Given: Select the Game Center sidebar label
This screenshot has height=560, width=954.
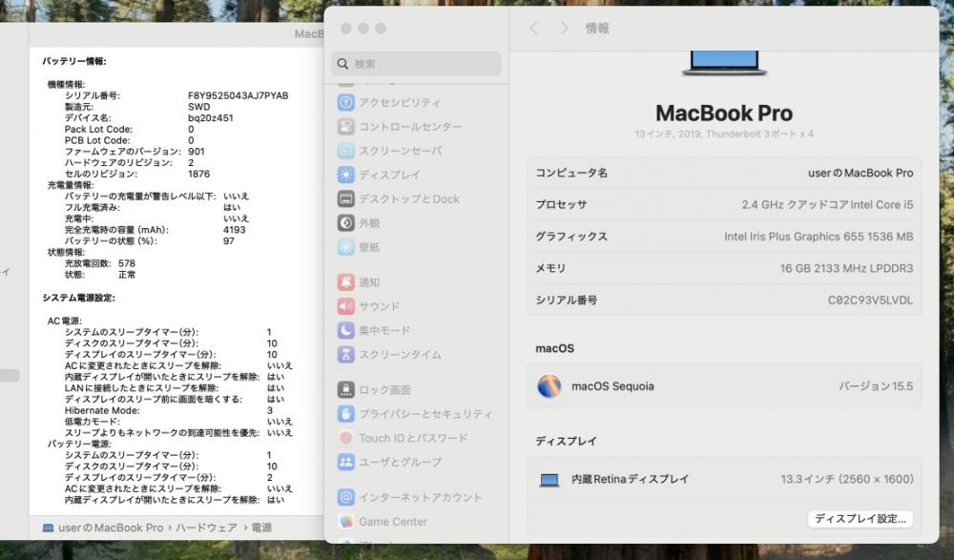Looking at the screenshot, I should 393,522.
